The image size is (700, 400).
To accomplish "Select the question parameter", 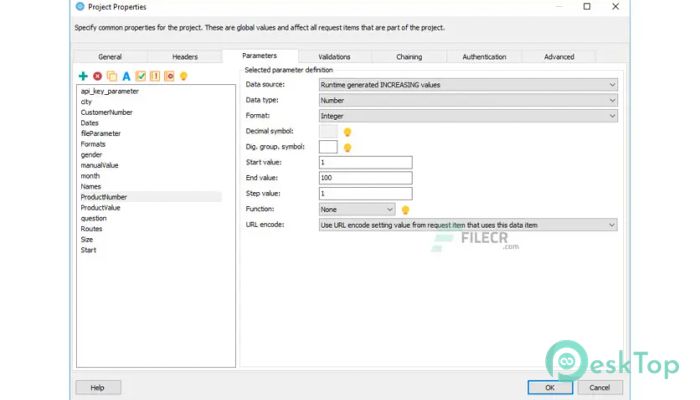I will (x=94, y=219).
